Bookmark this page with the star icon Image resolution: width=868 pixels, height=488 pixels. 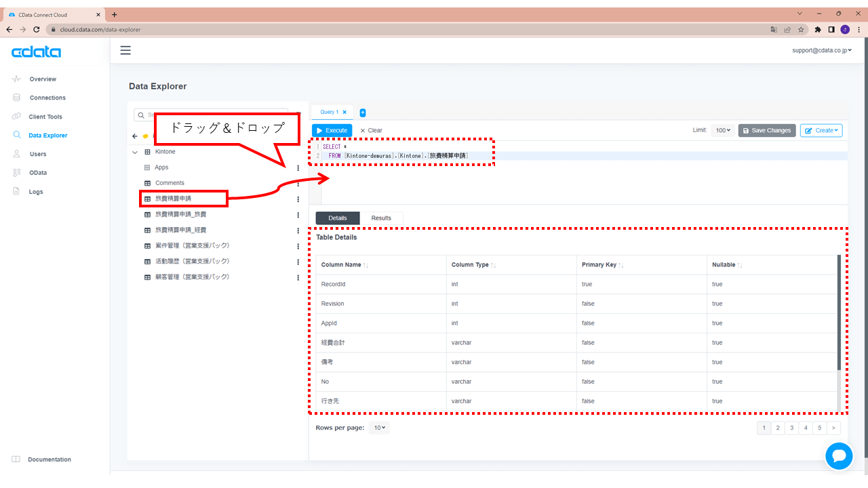(801, 29)
